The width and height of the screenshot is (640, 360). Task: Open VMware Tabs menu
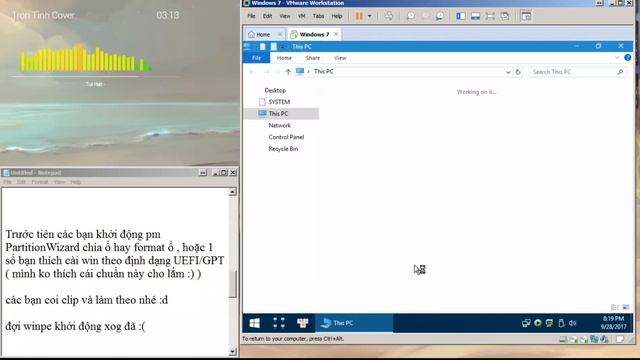[318, 16]
